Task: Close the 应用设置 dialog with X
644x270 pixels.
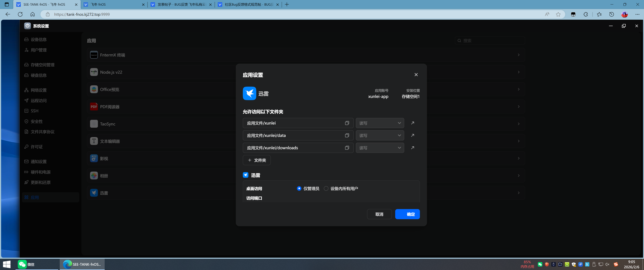Action: [x=416, y=75]
